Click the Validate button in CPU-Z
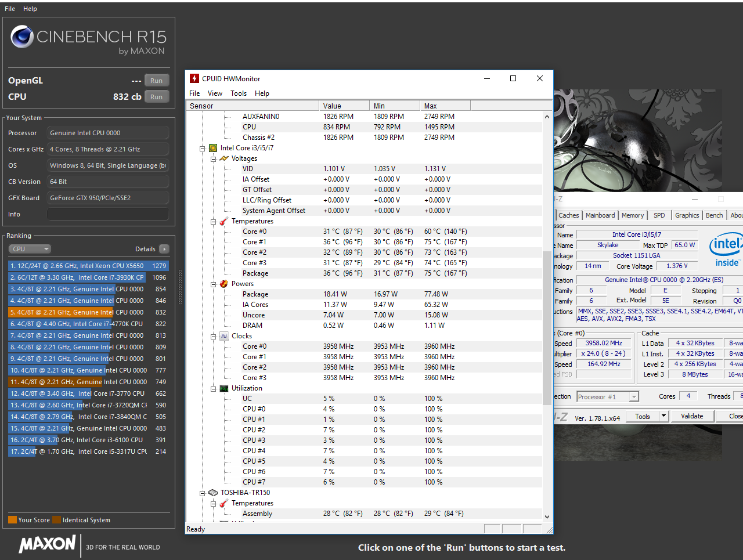The width and height of the screenshot is (743, 560). tap(692, 416)
